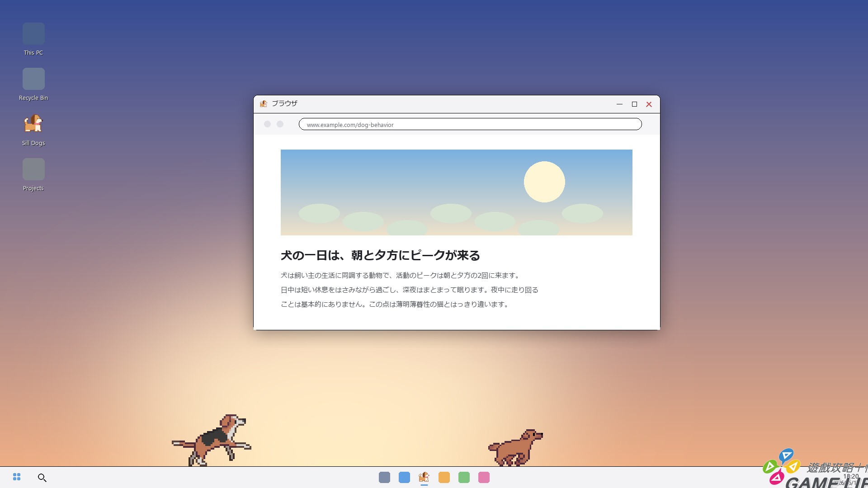868x488 pixels.
Task: Click the dog icon in browser title bar
Action: pyautogui.click(x=264, y=104)
